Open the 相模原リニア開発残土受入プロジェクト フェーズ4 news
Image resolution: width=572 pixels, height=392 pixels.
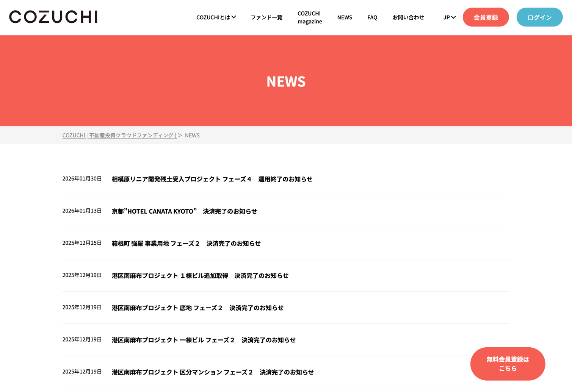pyautogui.click(x=212, y=179)
